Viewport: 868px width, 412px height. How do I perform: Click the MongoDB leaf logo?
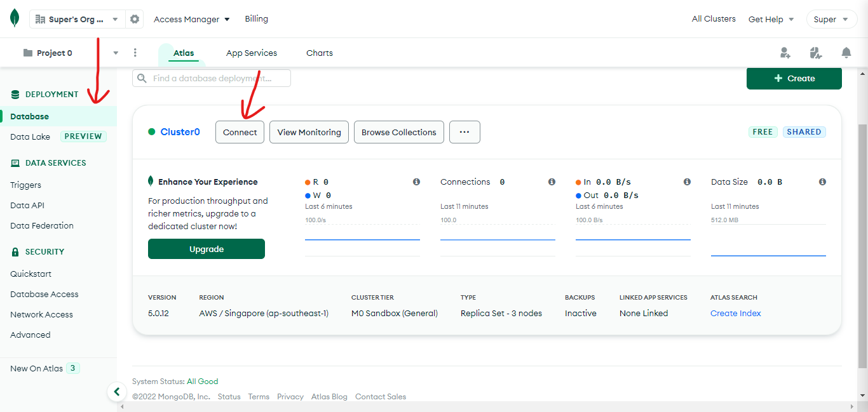coord(14,18)
